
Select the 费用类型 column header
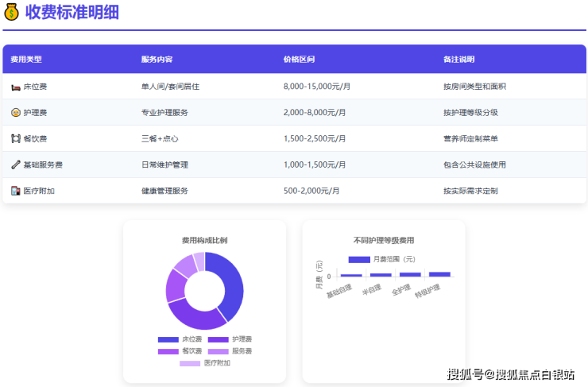coord(26,60)
